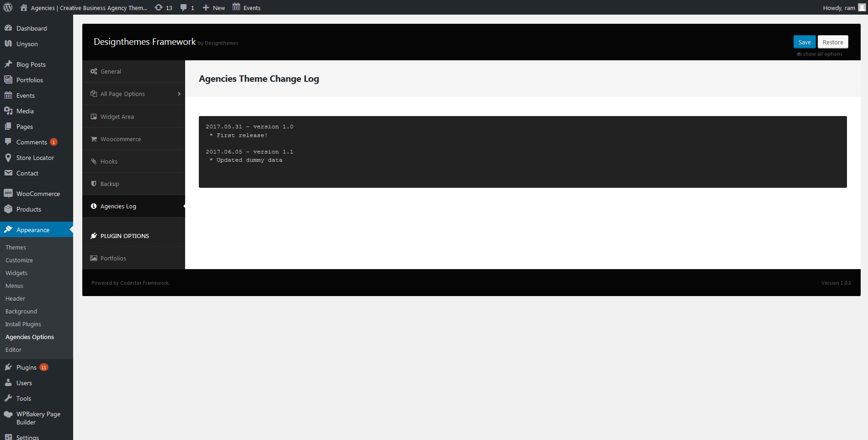The image size is (868, 440).
Task: Select the Appearance paintbrush icon in sidebar
Action: tap(9, 229)
